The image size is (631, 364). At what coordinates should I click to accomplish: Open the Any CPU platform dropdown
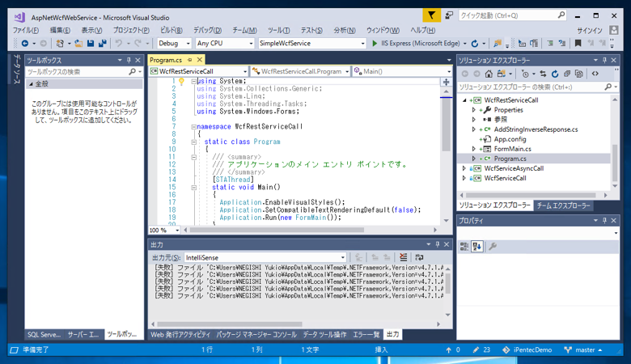(x=251, y=43)
